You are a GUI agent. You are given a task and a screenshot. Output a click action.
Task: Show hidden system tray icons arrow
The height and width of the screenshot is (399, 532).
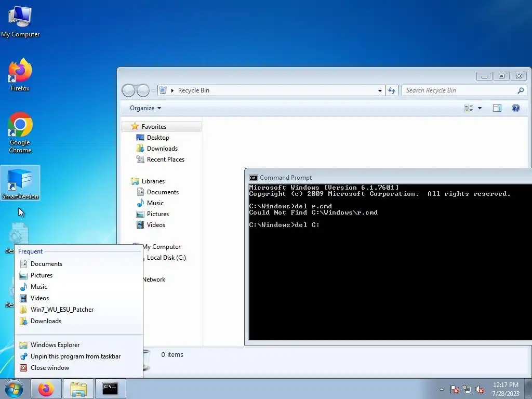[x=442, y=389]
